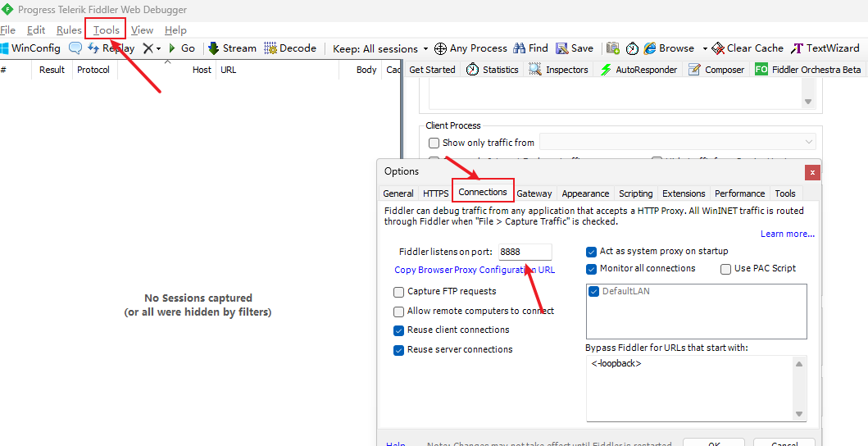Toggle the Decode option

click(x=290, y=48)
